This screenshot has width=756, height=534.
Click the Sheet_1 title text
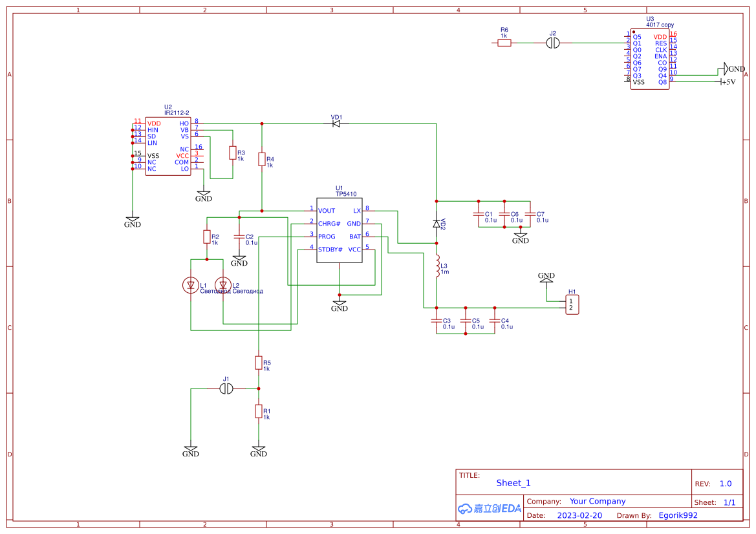click(x=513, y=483)
